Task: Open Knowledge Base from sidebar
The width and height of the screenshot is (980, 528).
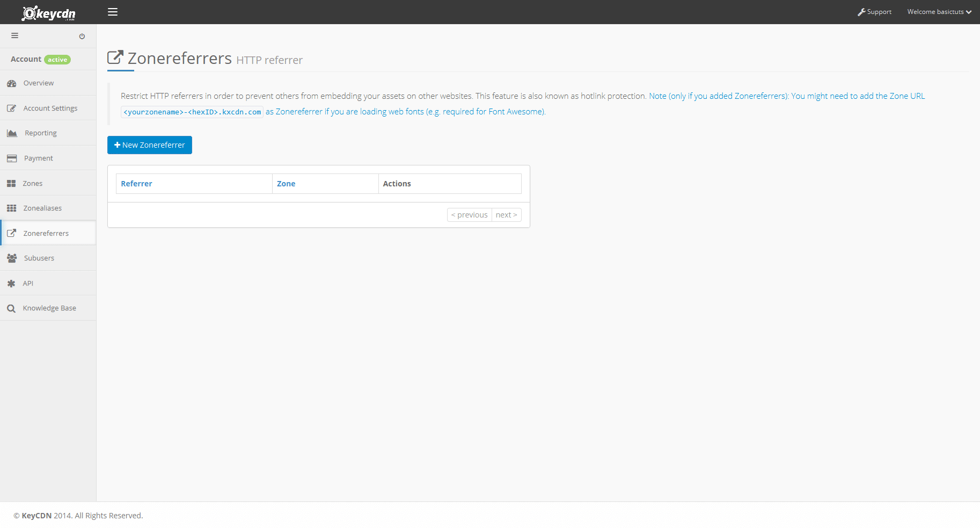Action: 49,308
